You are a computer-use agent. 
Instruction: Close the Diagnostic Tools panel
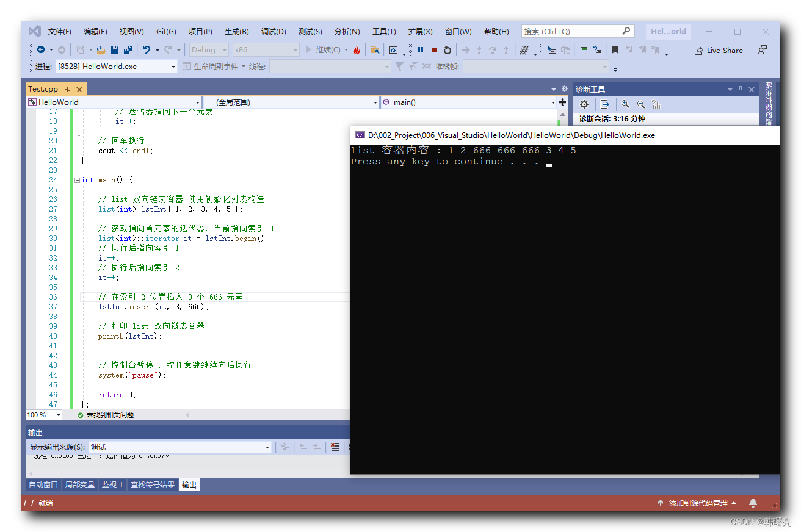pos(752,89)
